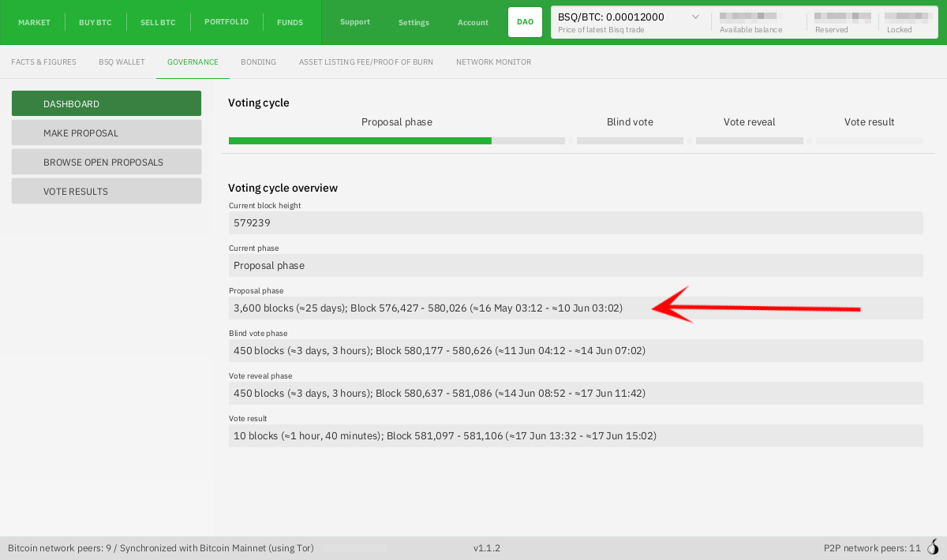Click the Bitcoin network peers status text
The width and height of the screenshot is (947, 560).
161,547
